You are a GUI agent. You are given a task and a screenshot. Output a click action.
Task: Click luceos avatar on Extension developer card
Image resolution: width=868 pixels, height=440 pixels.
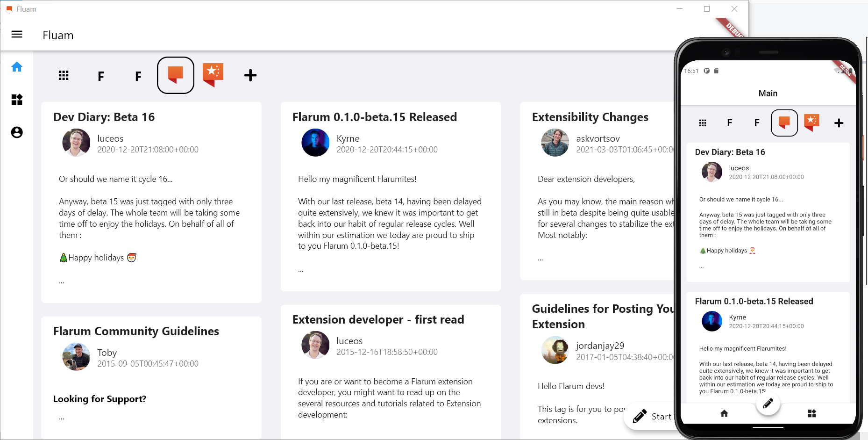(x=316, y=345)
